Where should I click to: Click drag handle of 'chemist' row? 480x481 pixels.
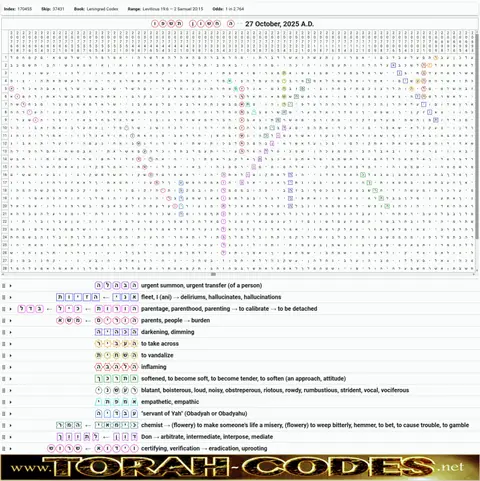[x=4, y=426]
